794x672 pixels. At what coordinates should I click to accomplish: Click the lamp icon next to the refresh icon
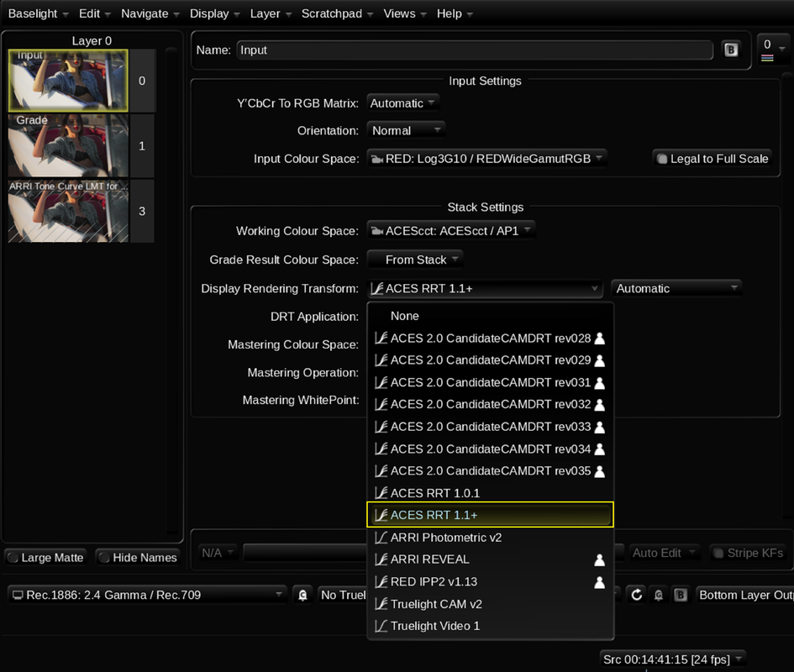[x=659, y=595]
